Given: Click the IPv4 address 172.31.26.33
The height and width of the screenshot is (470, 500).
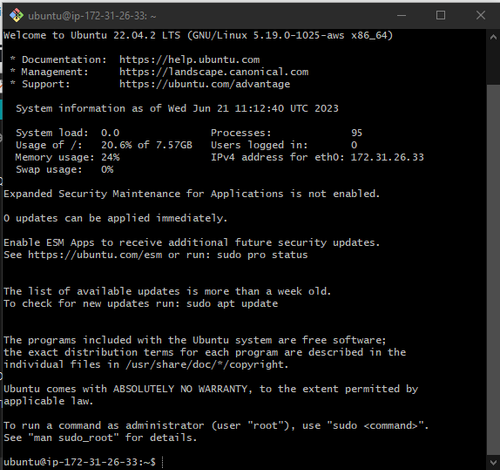Looking at the screenshot, I should [x=387, y=157].
